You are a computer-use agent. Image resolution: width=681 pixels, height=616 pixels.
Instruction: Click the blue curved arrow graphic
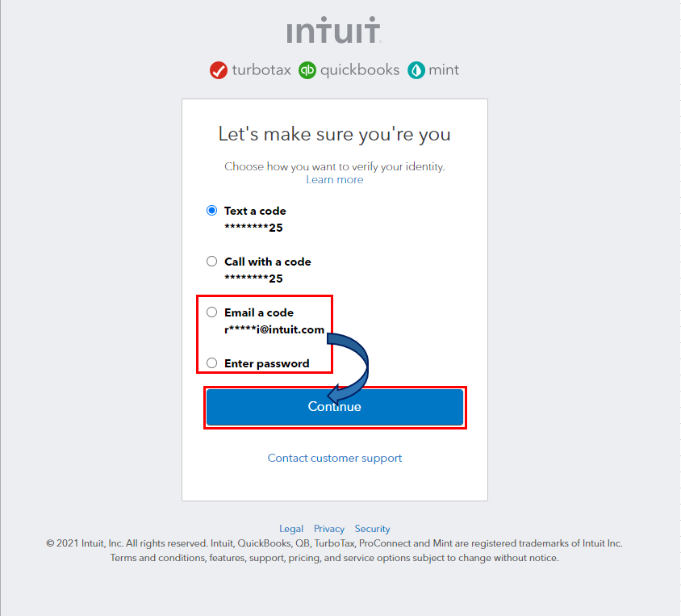352,363
